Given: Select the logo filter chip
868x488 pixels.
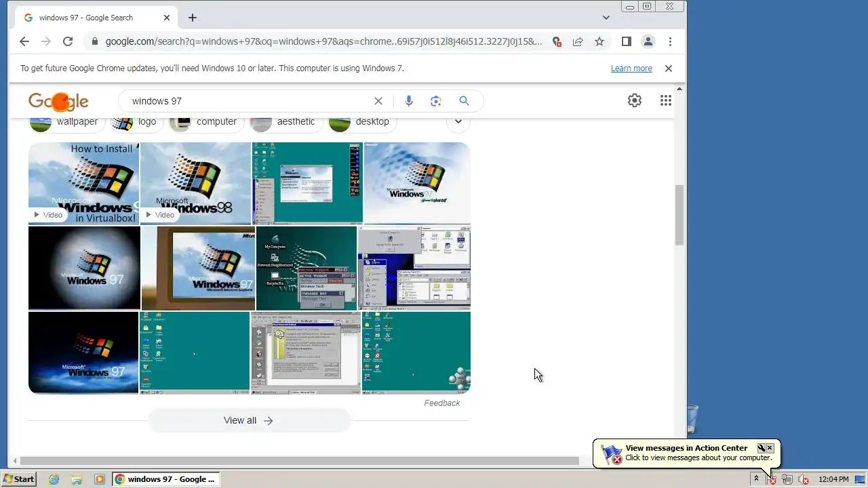Looking at the screenshot, I should pos(136,123).
